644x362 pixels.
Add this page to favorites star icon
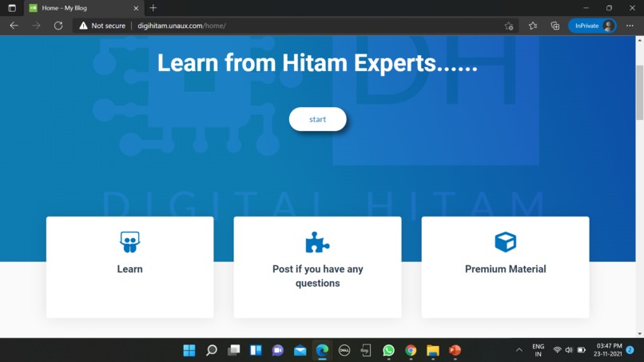click(509, 26)
